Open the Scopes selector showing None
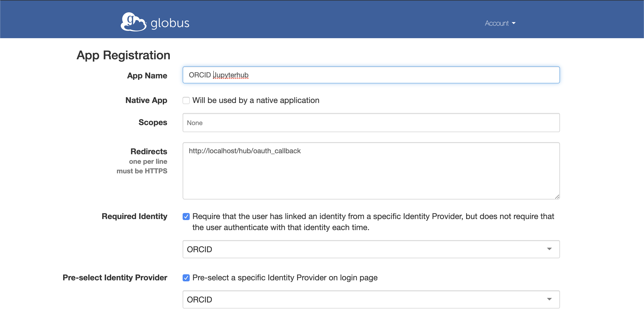Screen dimensions: 644x314 point(371,123)
